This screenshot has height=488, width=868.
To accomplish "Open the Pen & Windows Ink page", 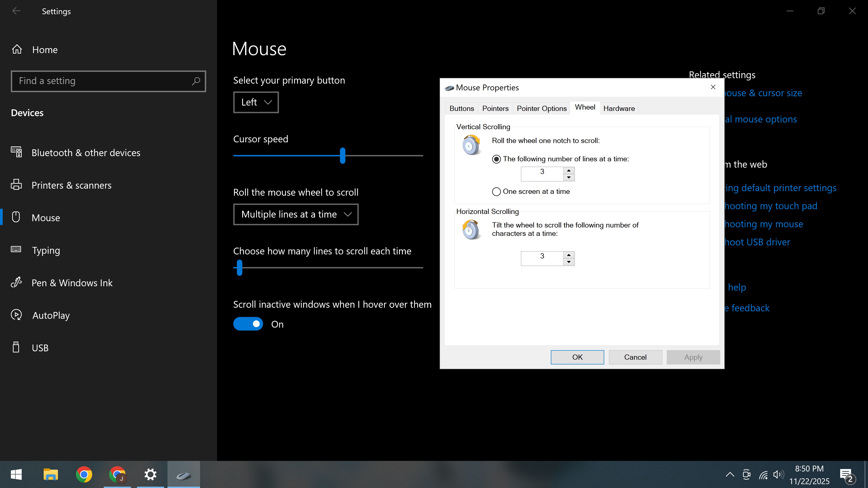I will (72, 283).
